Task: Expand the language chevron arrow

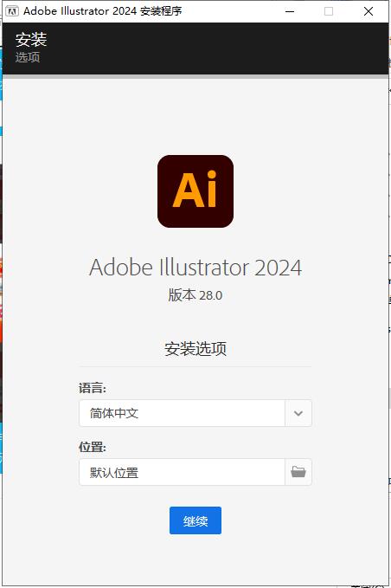Action: tap(298, 413)
